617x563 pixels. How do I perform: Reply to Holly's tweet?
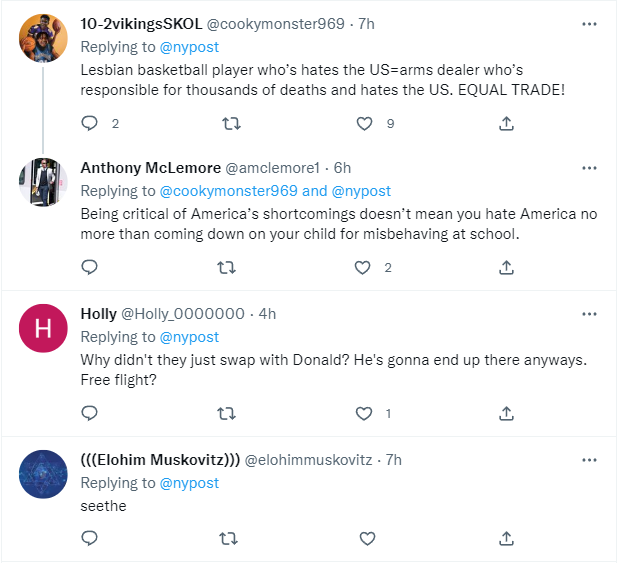point(89,413)
